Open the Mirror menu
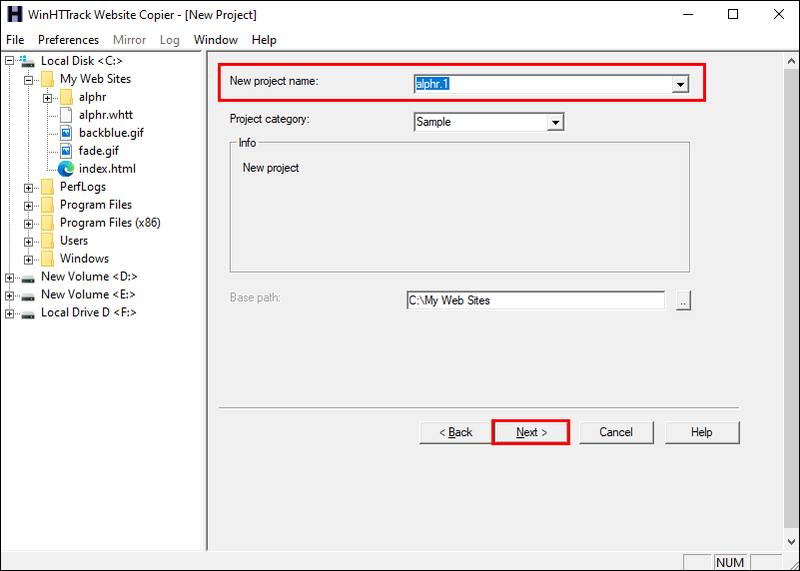The image size is (800, 571). pyautogui.click(x=129, y=40)
